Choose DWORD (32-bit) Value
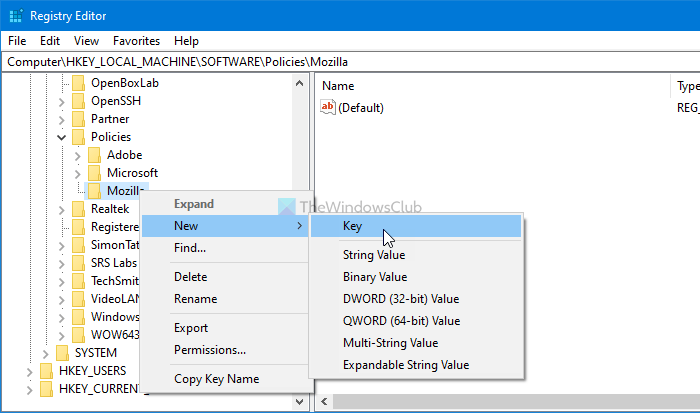 pos(416,299)
